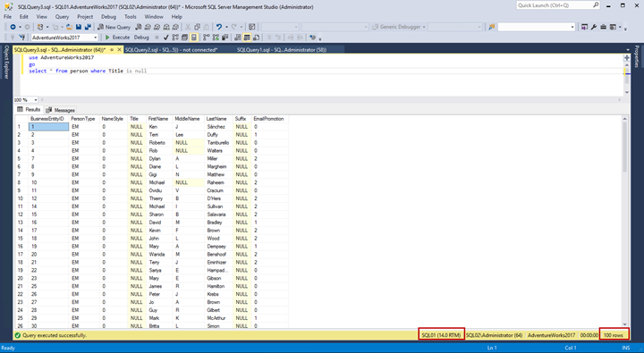Switch to the SQLQuery1.sql tab
Screen dimensions: 644x353
click(282, 50)
